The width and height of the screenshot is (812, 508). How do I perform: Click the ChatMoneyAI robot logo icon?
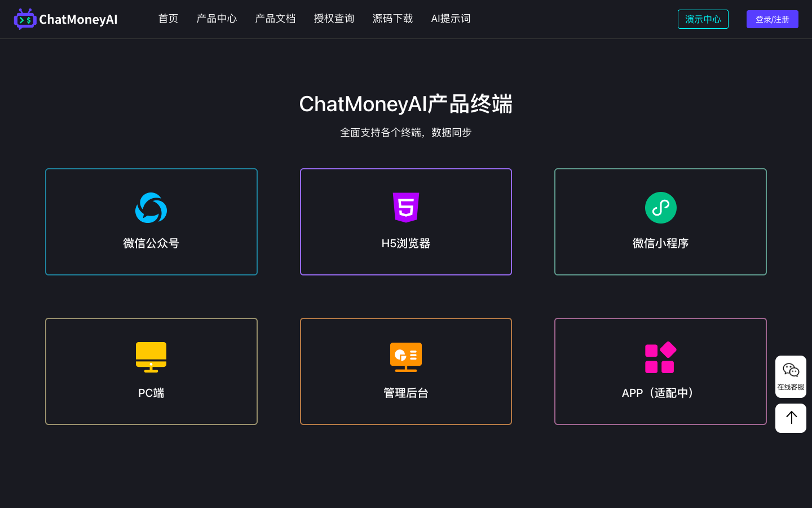click(25, 19)
